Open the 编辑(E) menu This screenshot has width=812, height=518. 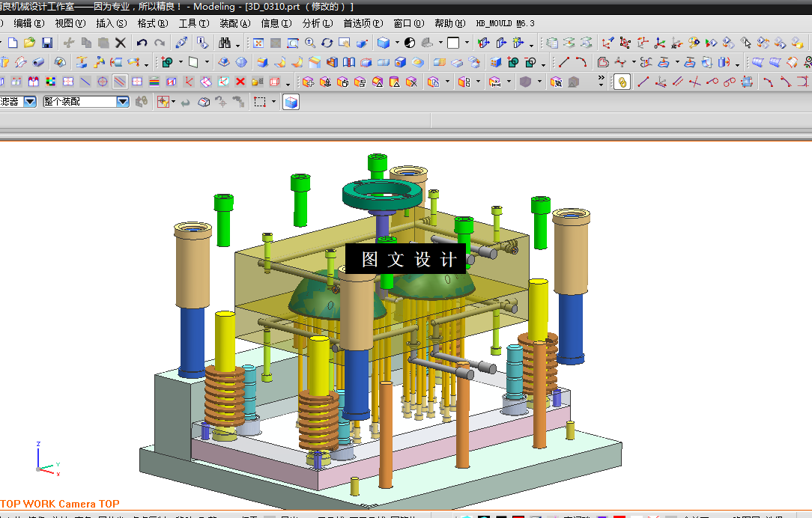[x=29, y=23]
